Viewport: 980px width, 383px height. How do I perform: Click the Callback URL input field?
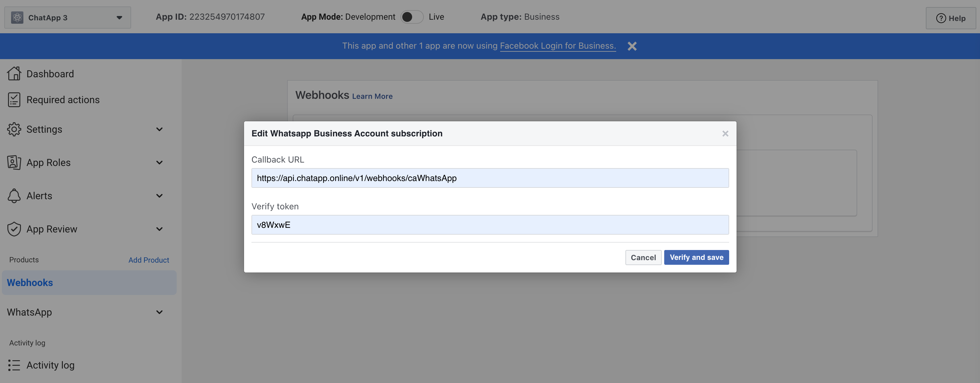tap(490, 178)
